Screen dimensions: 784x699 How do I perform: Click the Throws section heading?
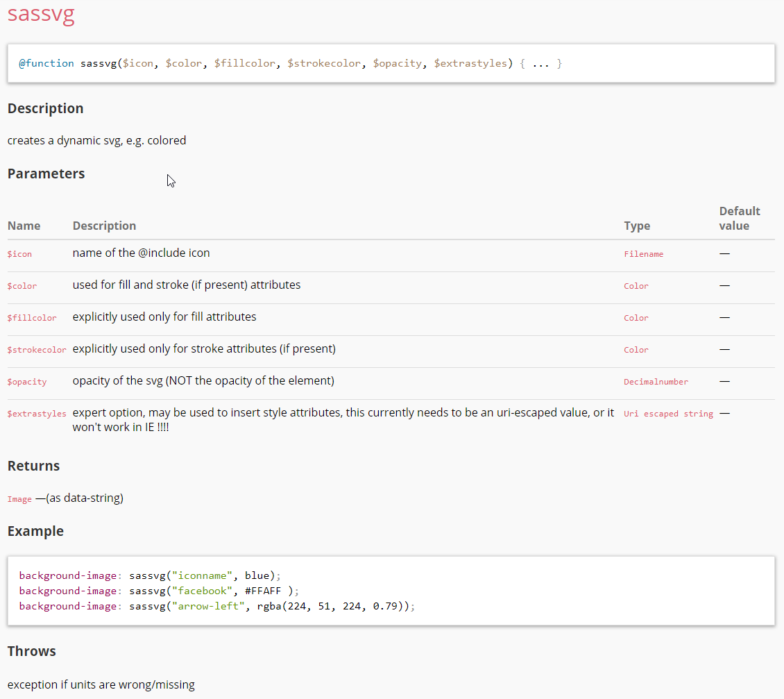tap(31, 651)
